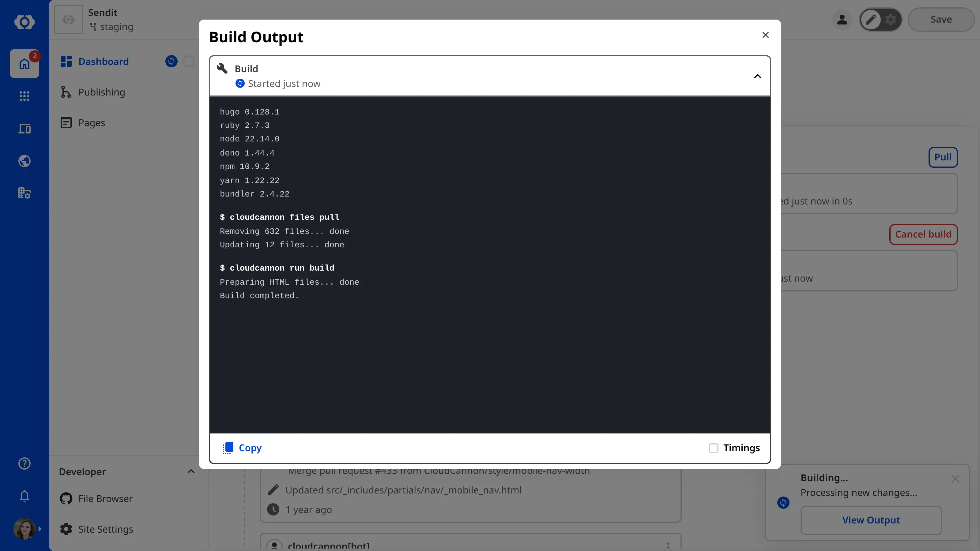Viewport: 980px width, 551px height.
Task: Click the Dashboard grid icon
Action: point(66,61)
